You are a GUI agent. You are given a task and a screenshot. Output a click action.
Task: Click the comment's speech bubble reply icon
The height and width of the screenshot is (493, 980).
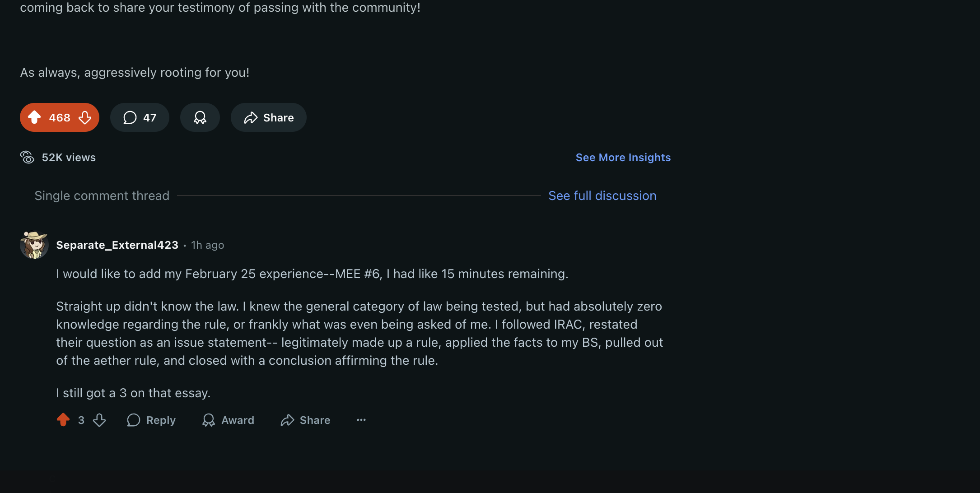coord(134,420)
